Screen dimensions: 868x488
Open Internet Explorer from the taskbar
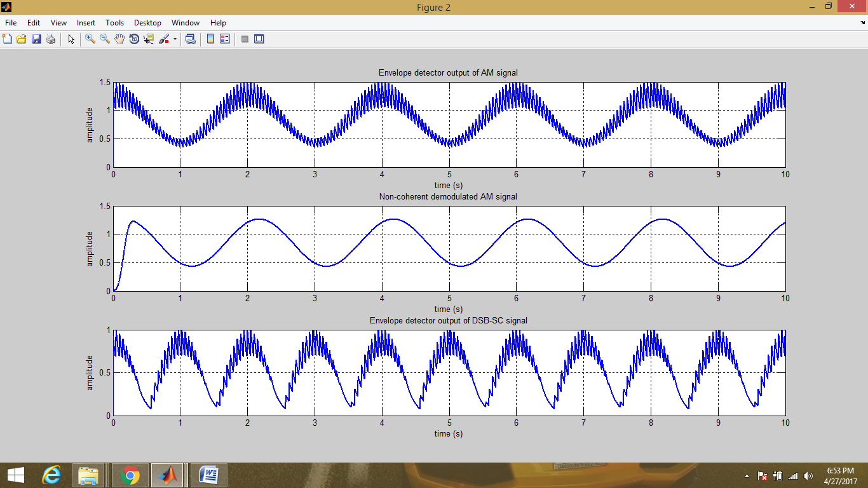(x=51, y=475)
